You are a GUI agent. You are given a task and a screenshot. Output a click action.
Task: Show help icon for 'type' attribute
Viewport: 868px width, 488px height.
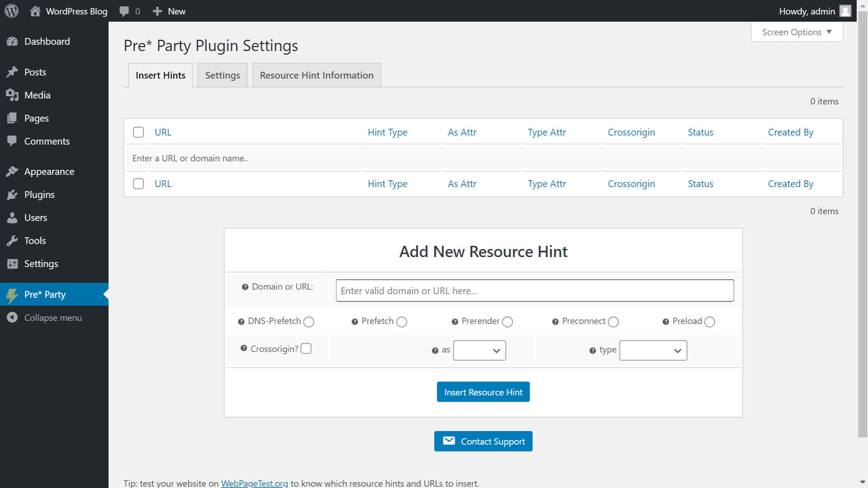pyautogui.click(x=592, y=351)
